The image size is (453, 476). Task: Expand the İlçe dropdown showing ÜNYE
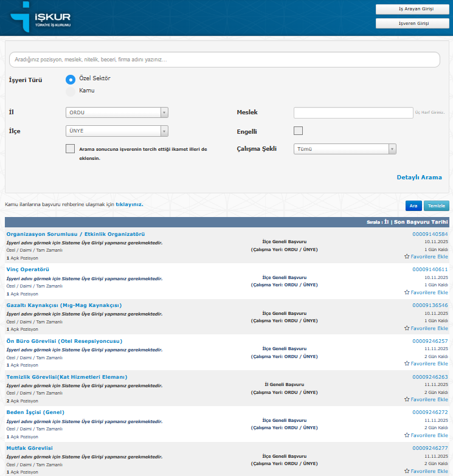tap(117, 131)
